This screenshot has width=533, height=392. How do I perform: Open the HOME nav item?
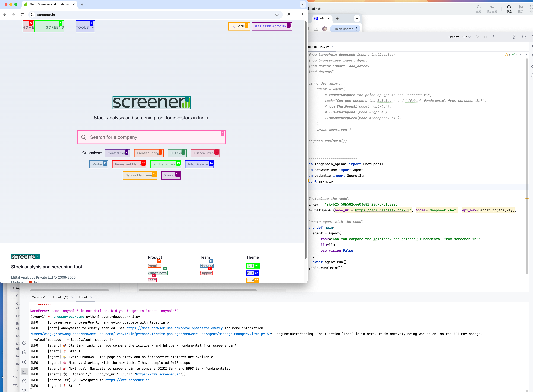pyautogui.click(x=28, y=27)
